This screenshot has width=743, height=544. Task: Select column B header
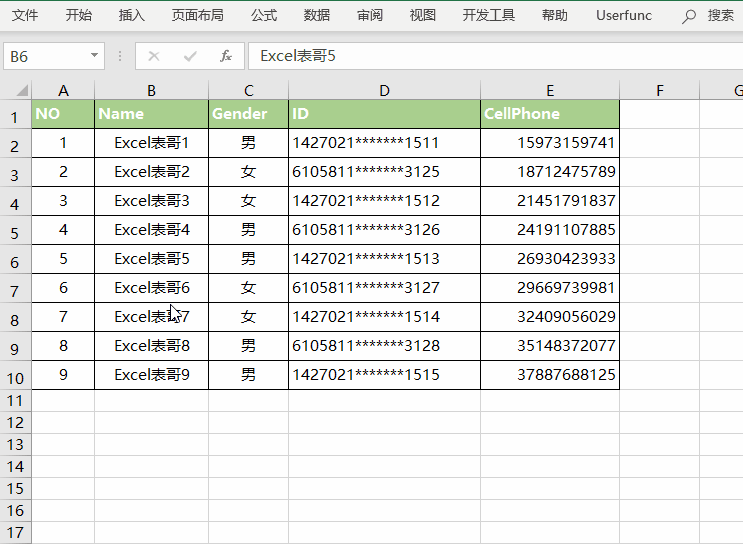click(152, 90)
